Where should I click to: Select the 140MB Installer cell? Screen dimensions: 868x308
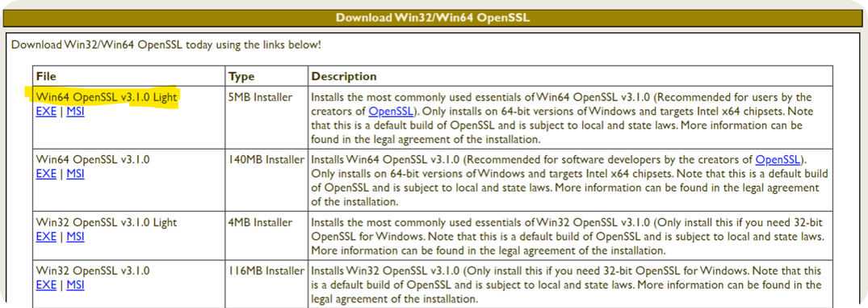(x=266, y=180)
